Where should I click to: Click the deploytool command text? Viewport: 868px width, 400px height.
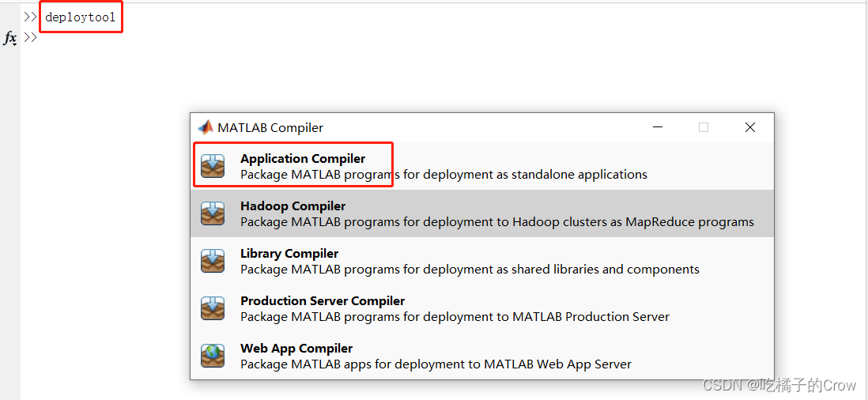click(x=81, y=17)
